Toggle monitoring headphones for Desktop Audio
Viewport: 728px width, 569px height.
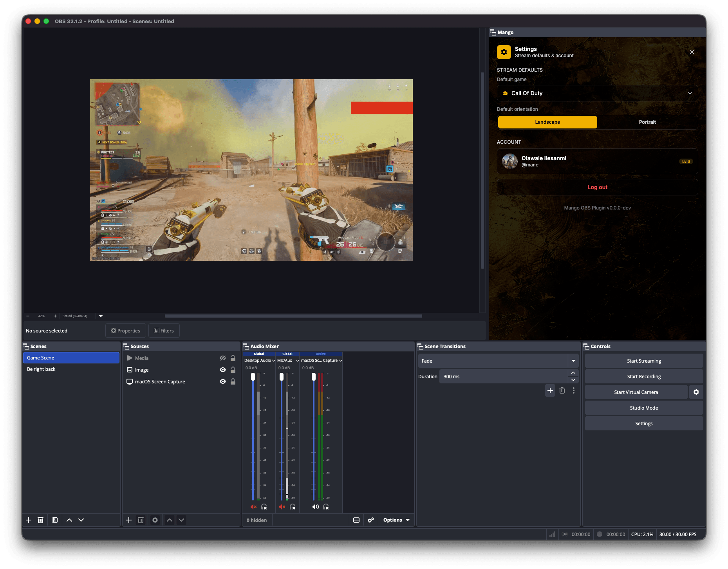coord(264,507)
